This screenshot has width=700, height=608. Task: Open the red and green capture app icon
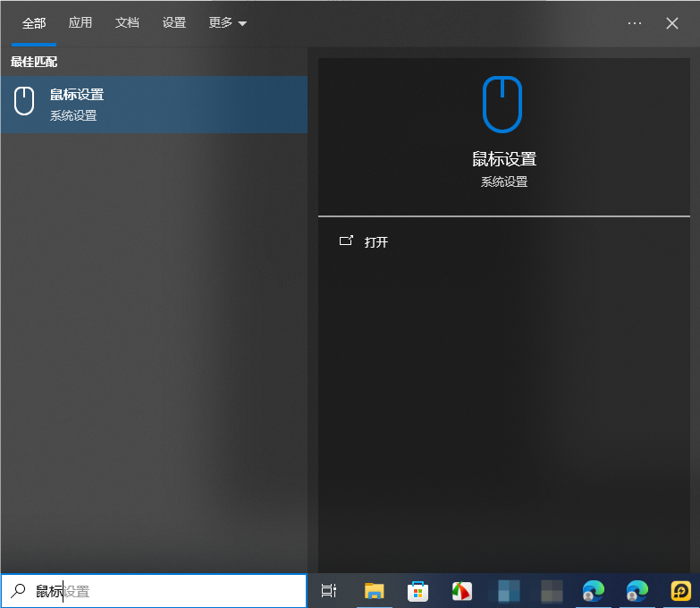coord(461,591)
